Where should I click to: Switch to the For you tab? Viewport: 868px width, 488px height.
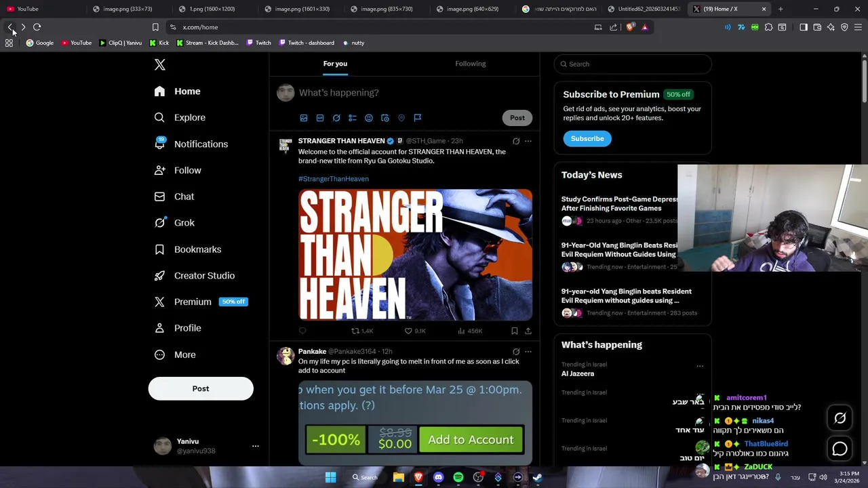[x=335, y=64]
